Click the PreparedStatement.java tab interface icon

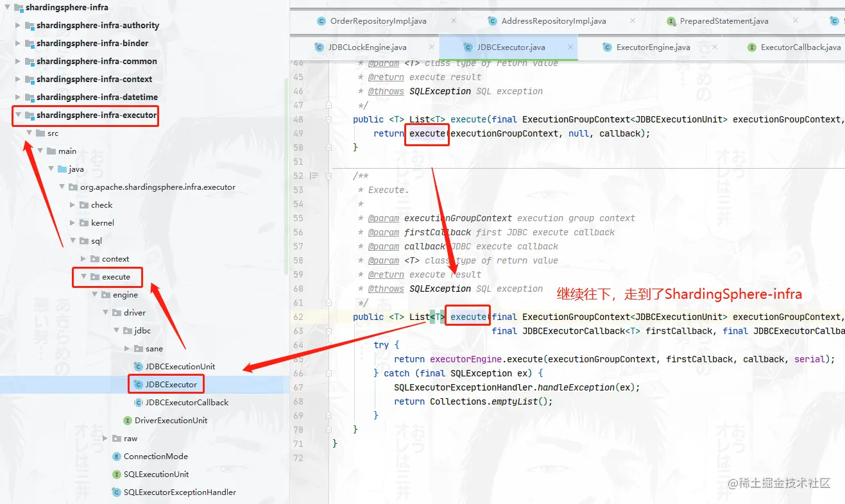671,21
